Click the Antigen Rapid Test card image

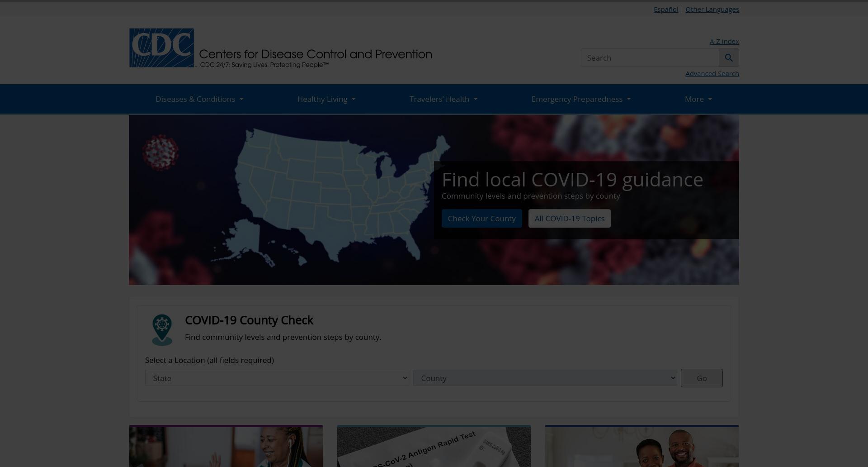pos(434,447)
